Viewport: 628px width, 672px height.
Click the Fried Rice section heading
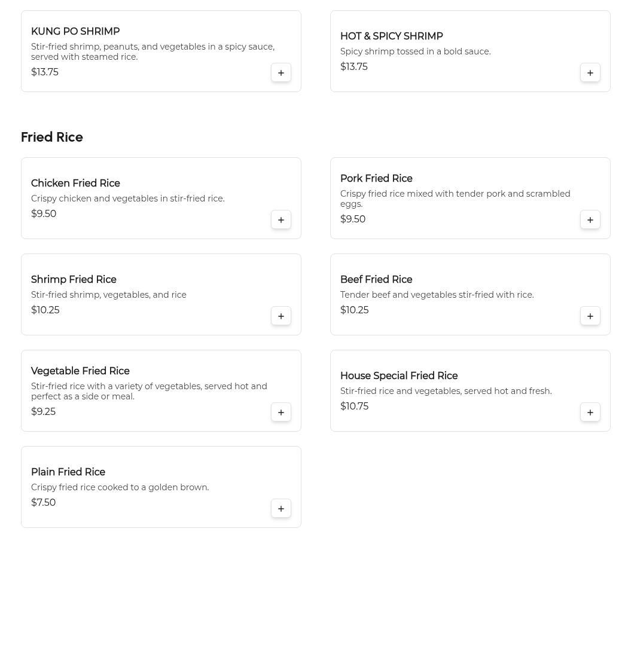click(52, 138)
